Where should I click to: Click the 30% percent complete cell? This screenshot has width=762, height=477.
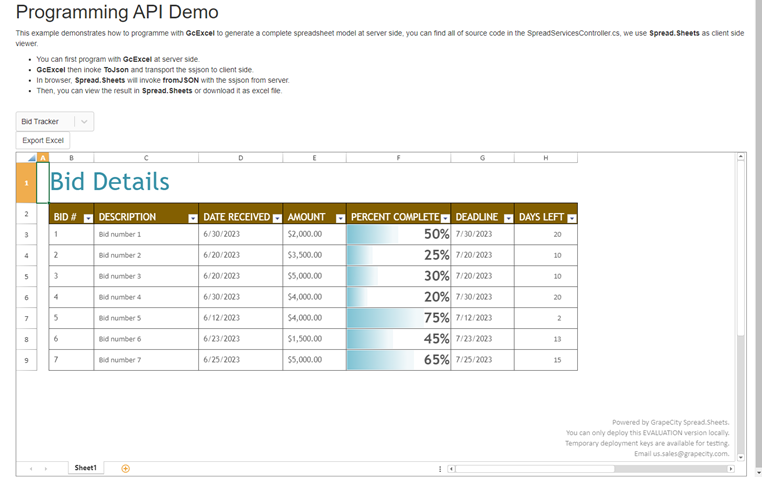398,276
